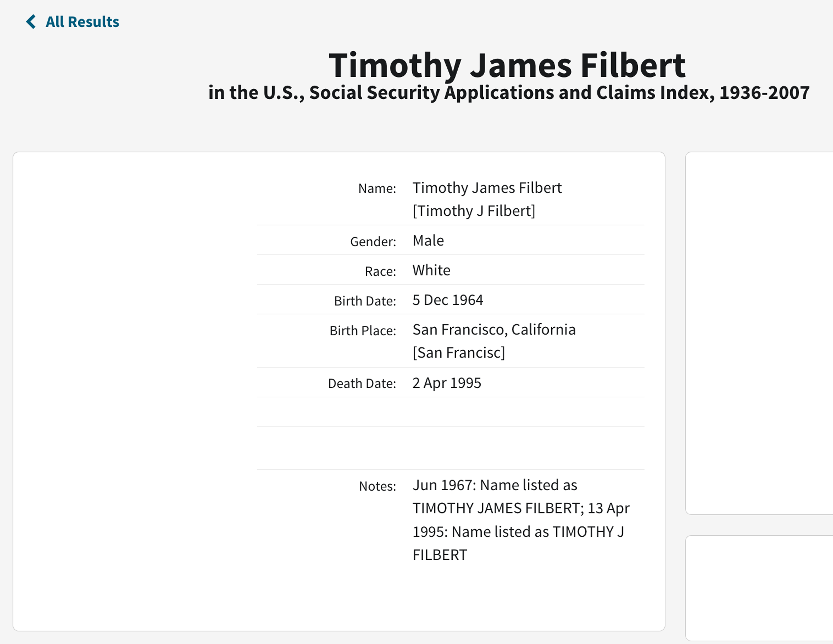Click birth place San Francisco, California
Viewport: 833px width, 644px height.
(x=494, y=330)
